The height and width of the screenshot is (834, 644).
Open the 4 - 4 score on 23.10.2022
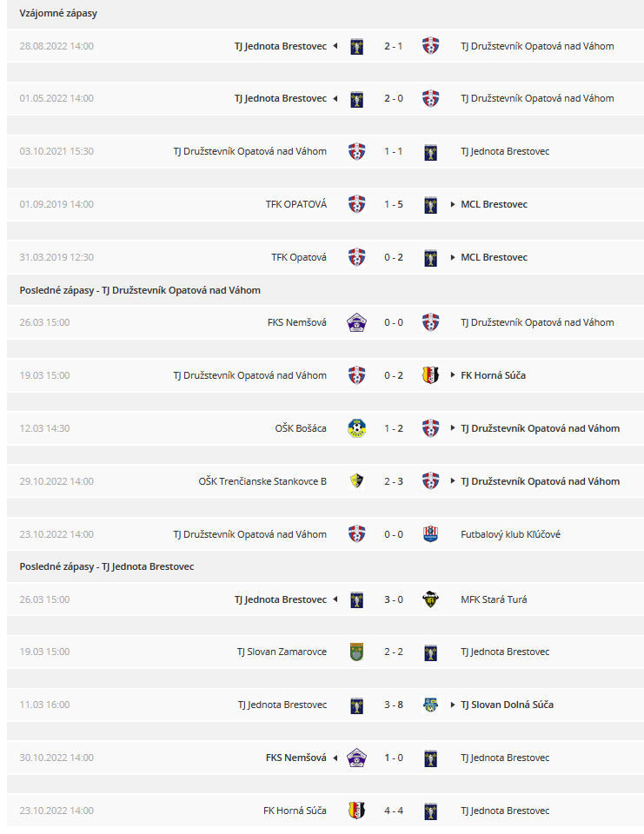coord(394,811)
